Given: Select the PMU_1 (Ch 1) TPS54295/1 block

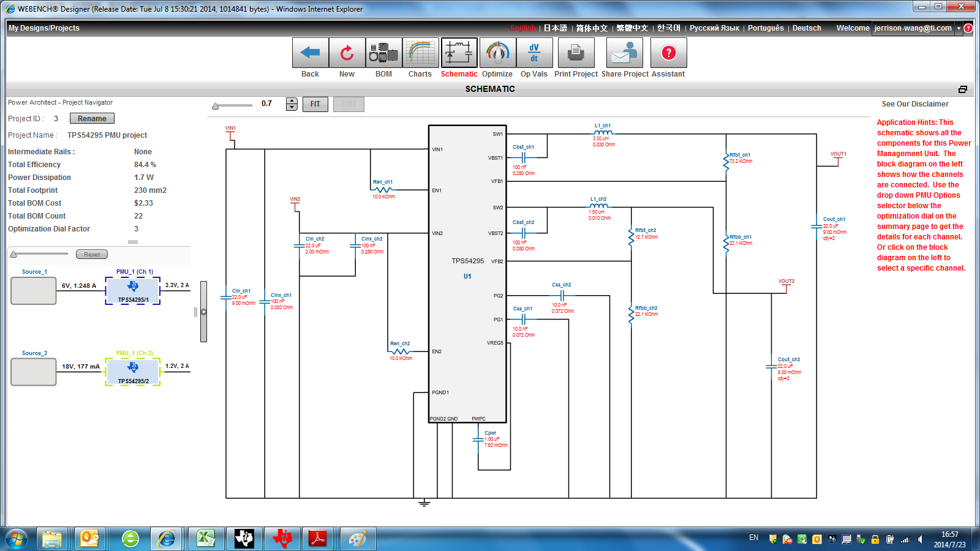Looking at the screenshot, I should click(x=133, y=291).
